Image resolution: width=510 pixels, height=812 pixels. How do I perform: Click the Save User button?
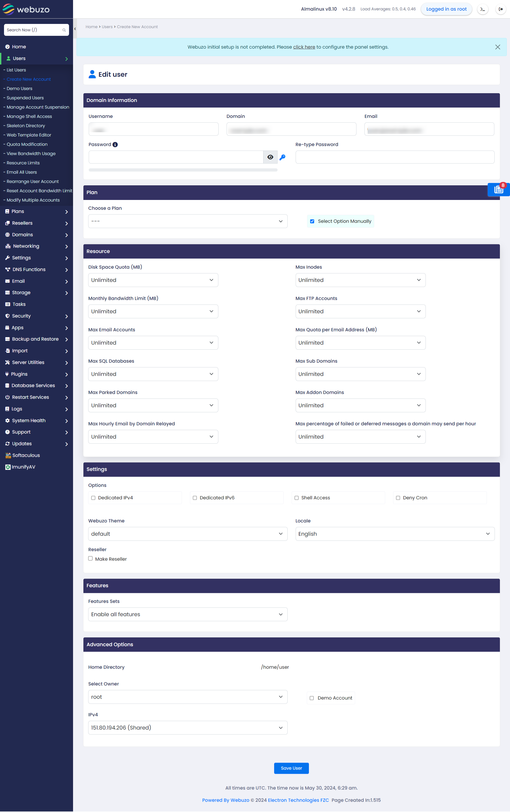click(291, 767)
